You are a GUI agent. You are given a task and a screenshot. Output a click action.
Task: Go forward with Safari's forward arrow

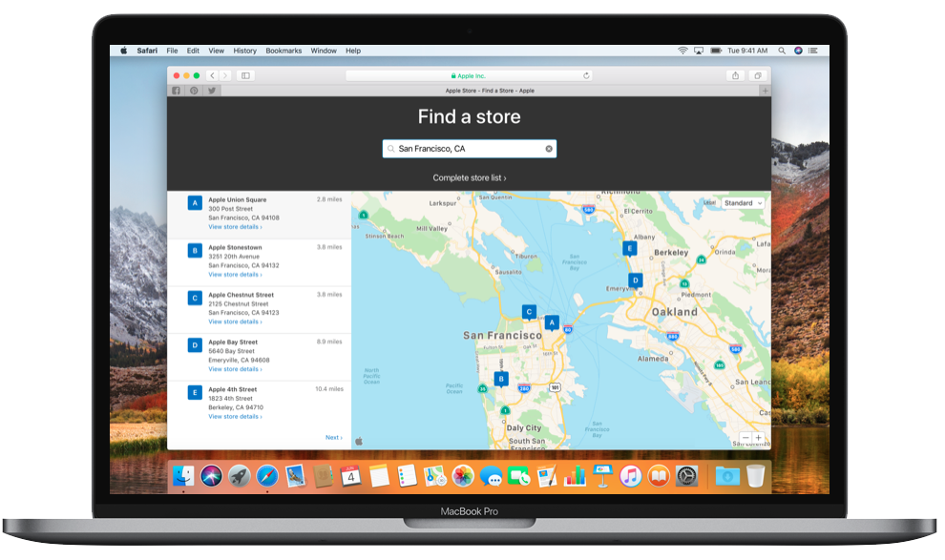(x=225, y=75)
